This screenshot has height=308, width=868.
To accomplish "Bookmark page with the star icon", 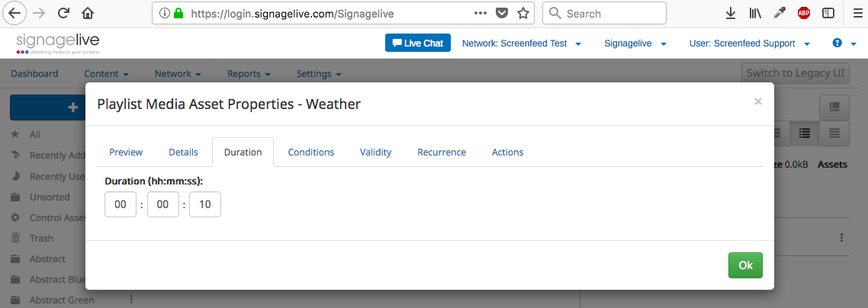I will pos(523,13).
